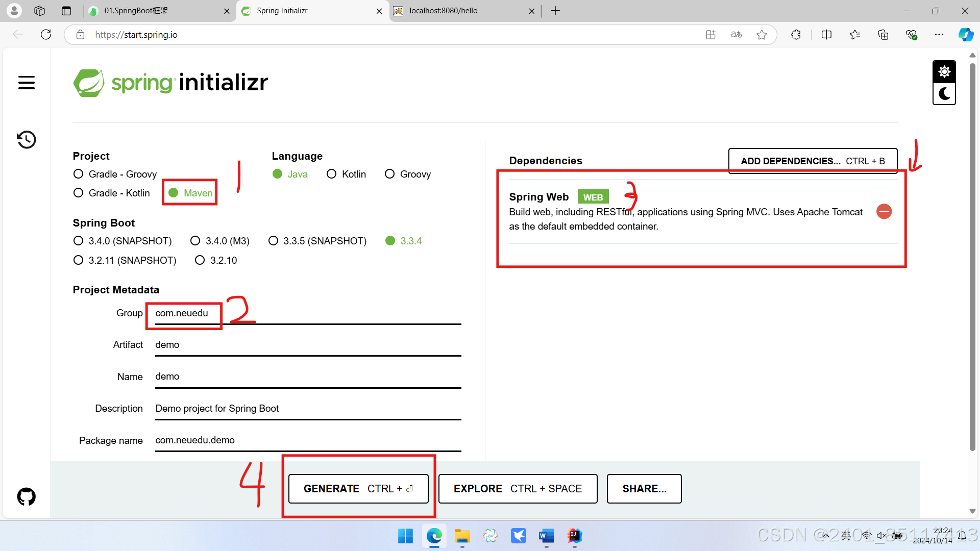Image resolution: width=980 pixels, height=551 pixels.
Task: Select Spring Boot 3.4.0 (SNAPSHOT)
Action: click(x=122, y=241)
